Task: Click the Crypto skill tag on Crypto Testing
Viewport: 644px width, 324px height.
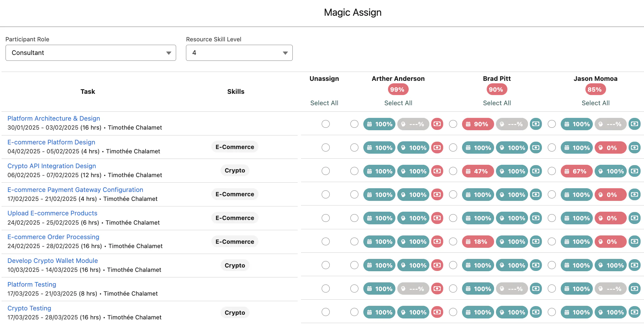Action: click(x=235, y=313)
